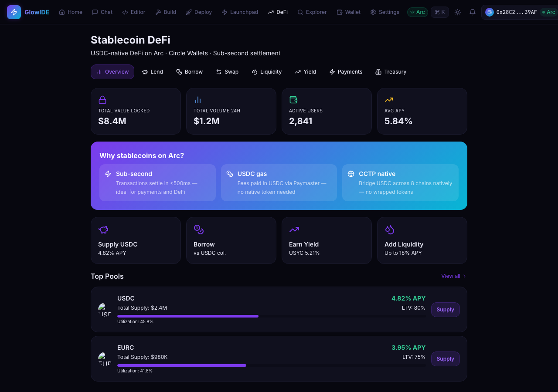Click the trending arrow icon in Avg APY card
Screen dimensions: 558x392
tap(389, 100)
